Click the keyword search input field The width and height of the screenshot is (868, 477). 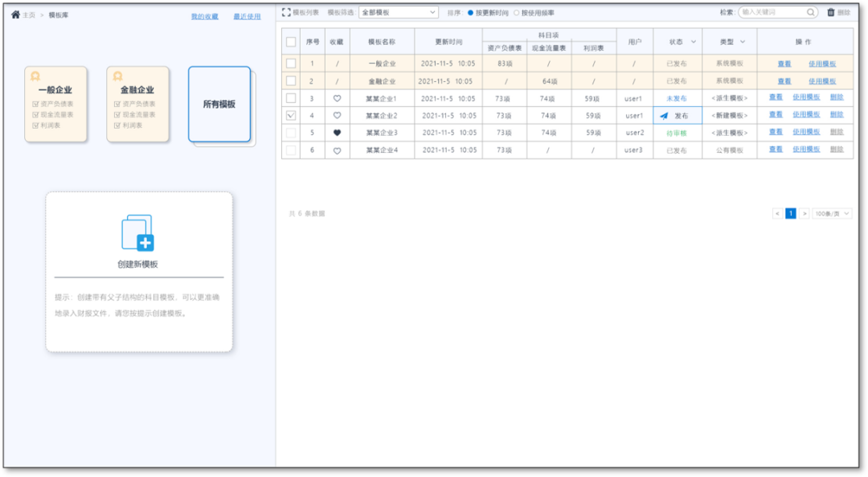click(x=772, y=12)
